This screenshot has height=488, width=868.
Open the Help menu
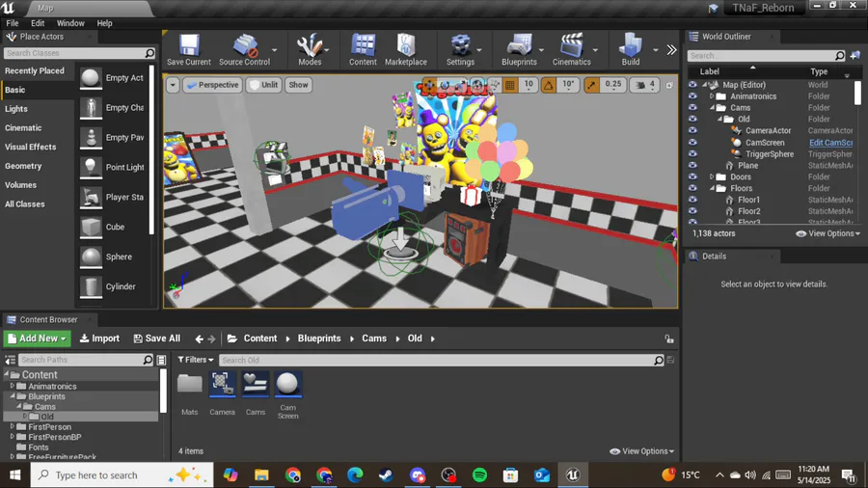tap(104, 23)
